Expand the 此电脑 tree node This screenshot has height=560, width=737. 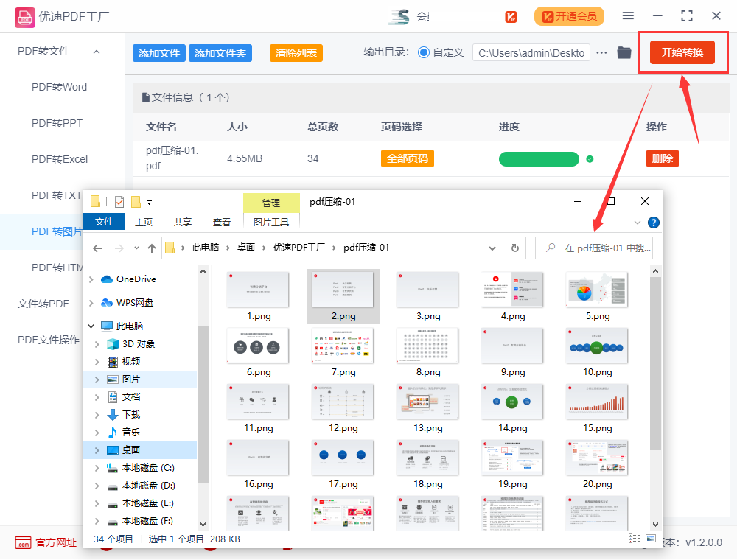coord(90,326)
